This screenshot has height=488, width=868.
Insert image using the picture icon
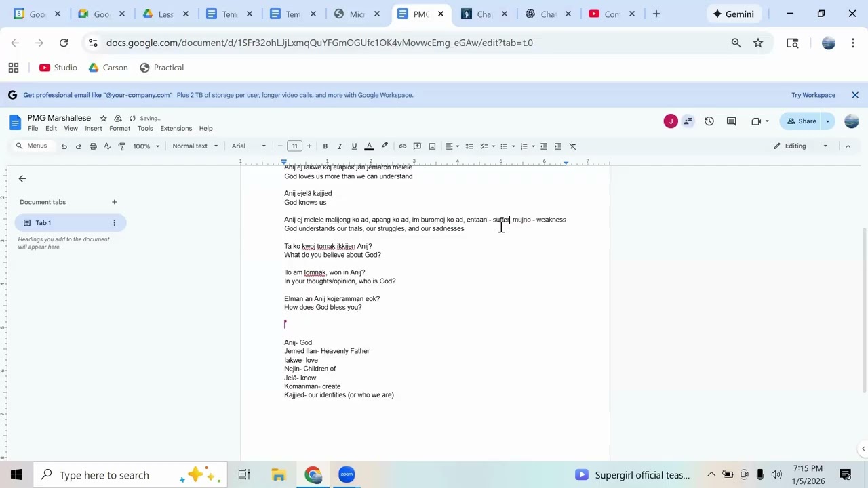point(432,146)
